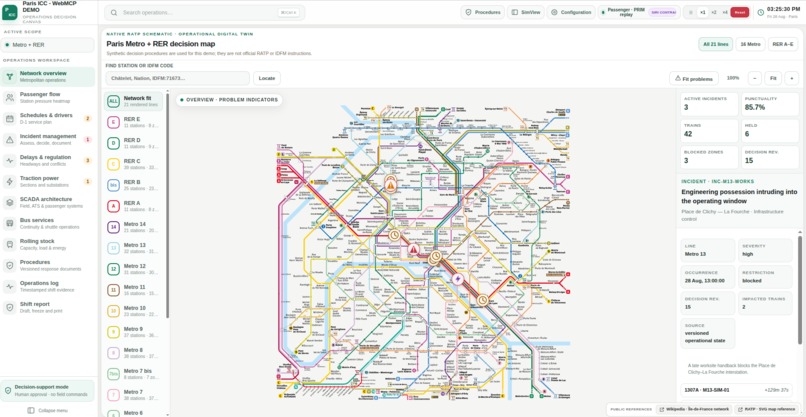Select the RER C line badge
Image resolution: width=806 pixels, height=417 pixels.
(x=113, y=165)
